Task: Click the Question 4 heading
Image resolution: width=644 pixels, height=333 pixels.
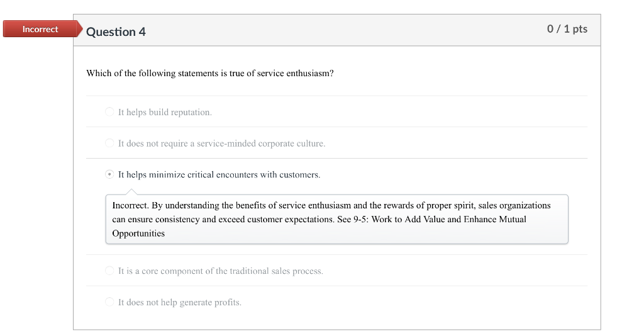Action: 116,31
